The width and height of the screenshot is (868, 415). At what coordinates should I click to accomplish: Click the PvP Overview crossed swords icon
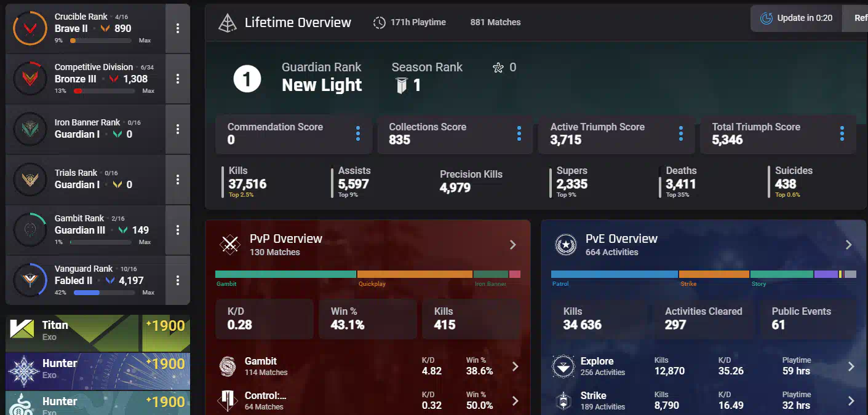coord(230,245)
